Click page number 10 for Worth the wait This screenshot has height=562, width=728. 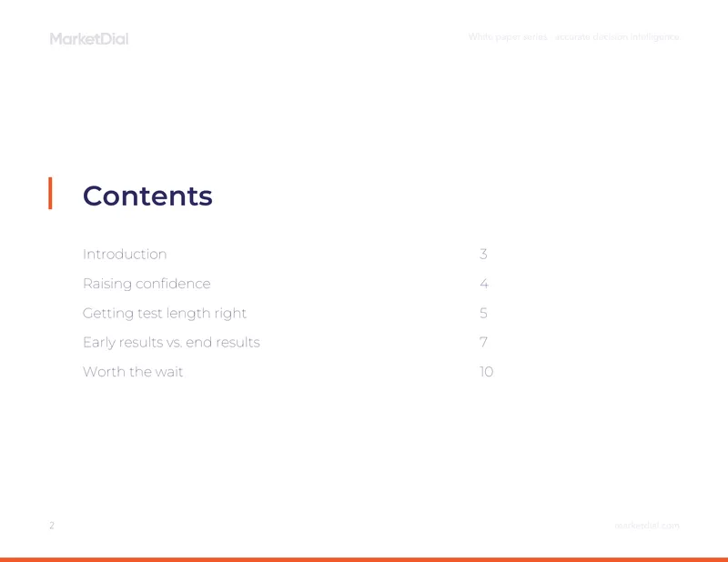[486, 372]
